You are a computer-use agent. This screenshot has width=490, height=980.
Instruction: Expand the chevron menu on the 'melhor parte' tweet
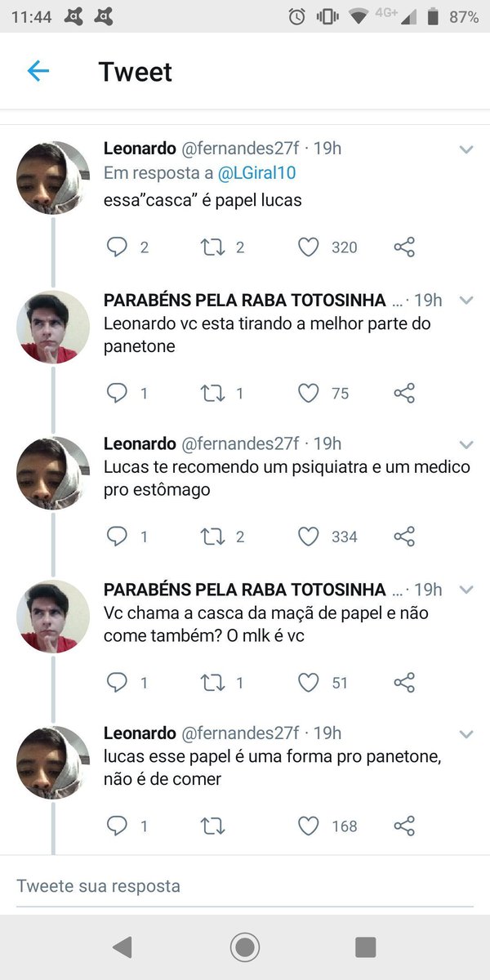[466, 301]
